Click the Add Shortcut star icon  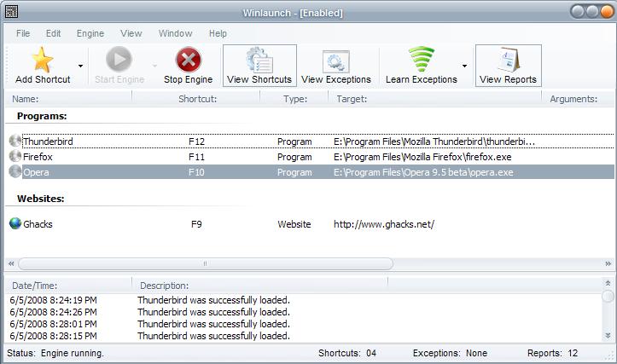click(x=42, y=60)
